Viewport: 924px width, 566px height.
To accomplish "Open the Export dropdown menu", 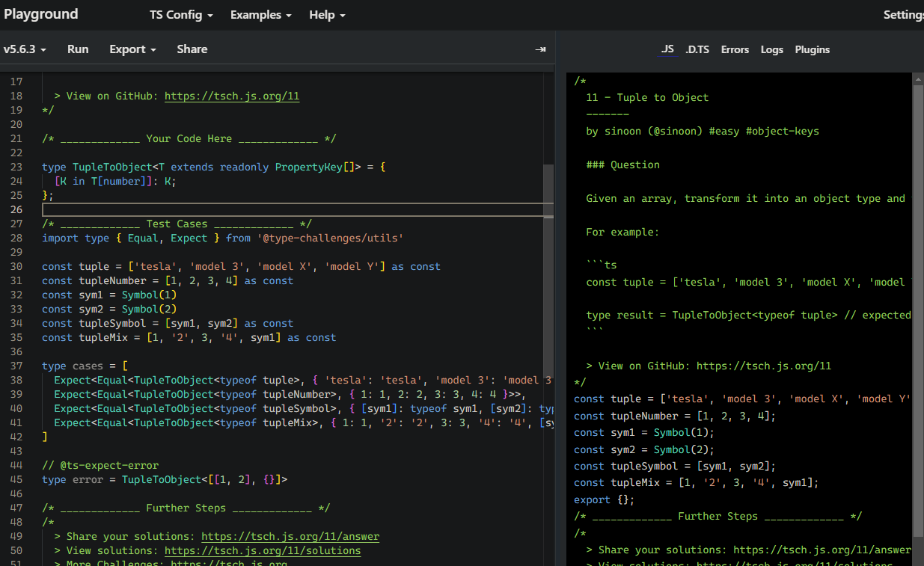I will point(132,49).
